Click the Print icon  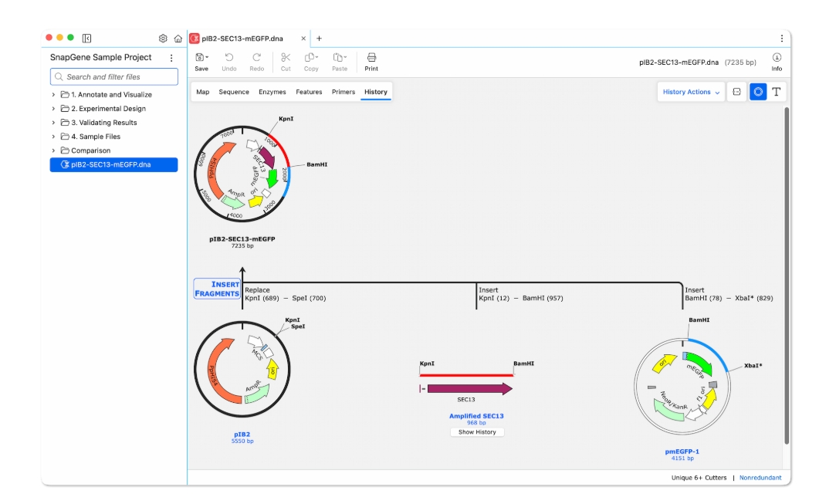click(x=371, y=58)
